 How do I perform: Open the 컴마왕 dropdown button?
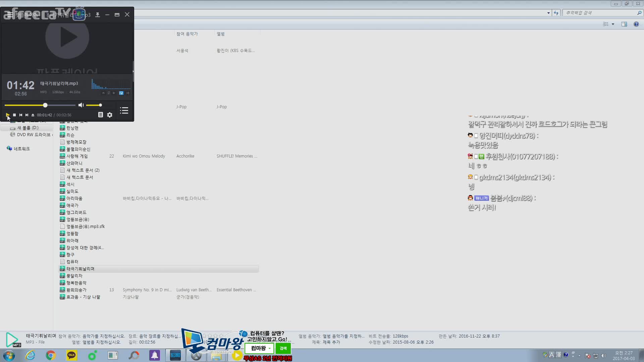tap(259, 348)
